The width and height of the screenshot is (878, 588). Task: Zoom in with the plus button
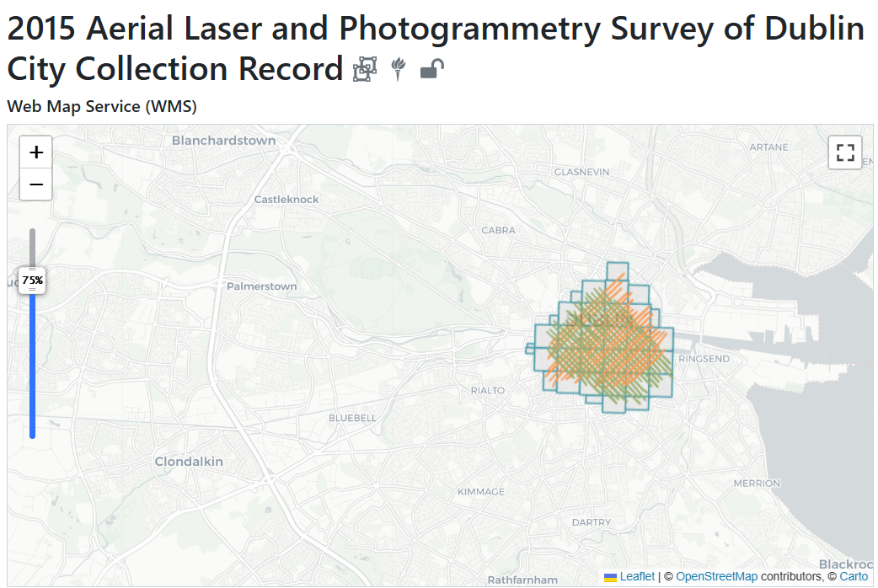click(x=36, y=152)
